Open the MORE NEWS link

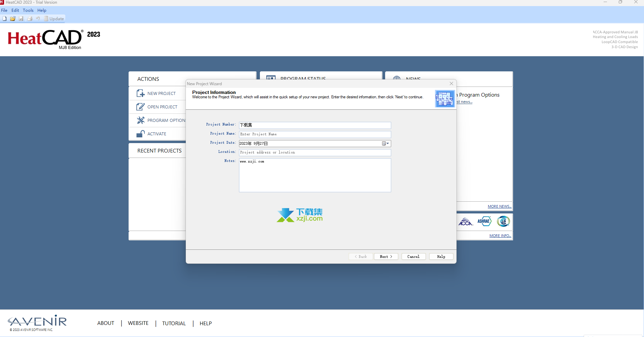point(500,206)
